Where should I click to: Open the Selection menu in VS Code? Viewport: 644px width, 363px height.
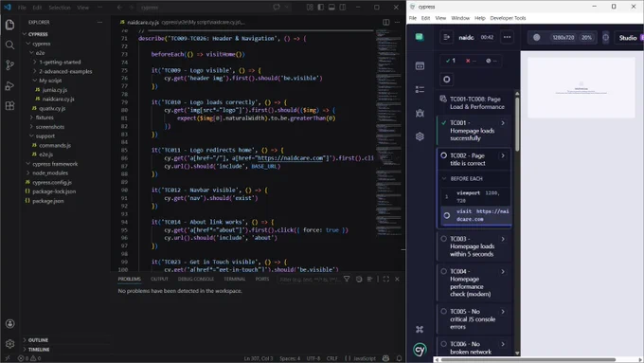(60, 8)
